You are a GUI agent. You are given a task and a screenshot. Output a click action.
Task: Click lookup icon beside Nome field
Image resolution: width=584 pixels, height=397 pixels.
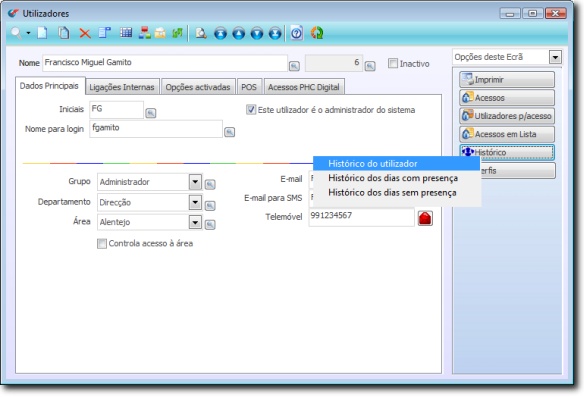294,66
